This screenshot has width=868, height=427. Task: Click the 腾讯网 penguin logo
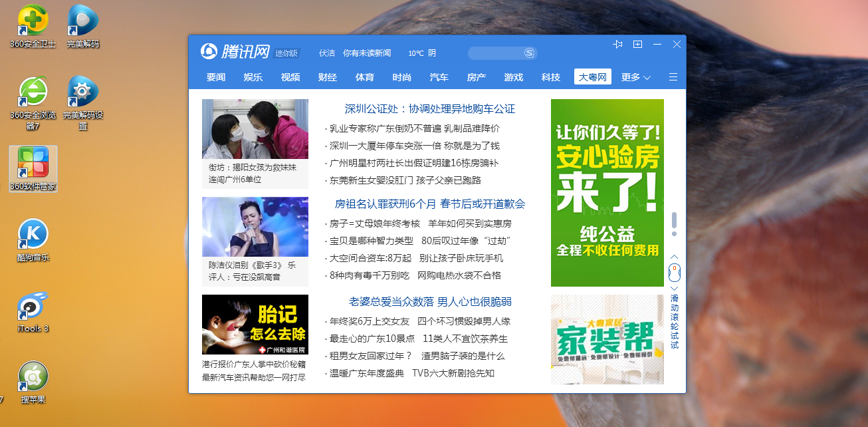tap(209, 52)
